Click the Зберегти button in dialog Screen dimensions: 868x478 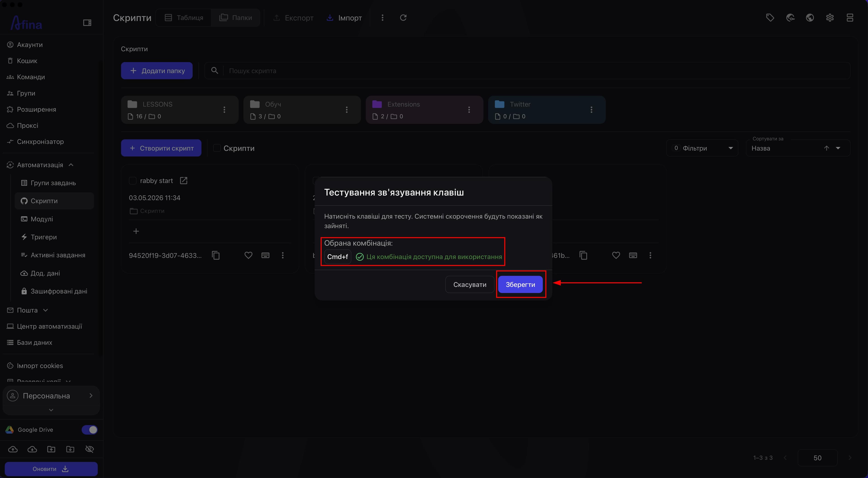click(x=520, y=284)
